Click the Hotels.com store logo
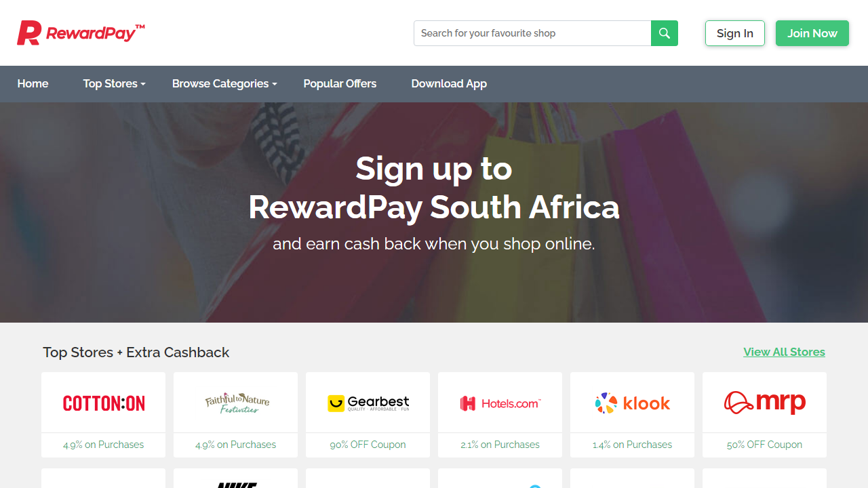Viewport: 868px width, 488px height. pos(500,402)
